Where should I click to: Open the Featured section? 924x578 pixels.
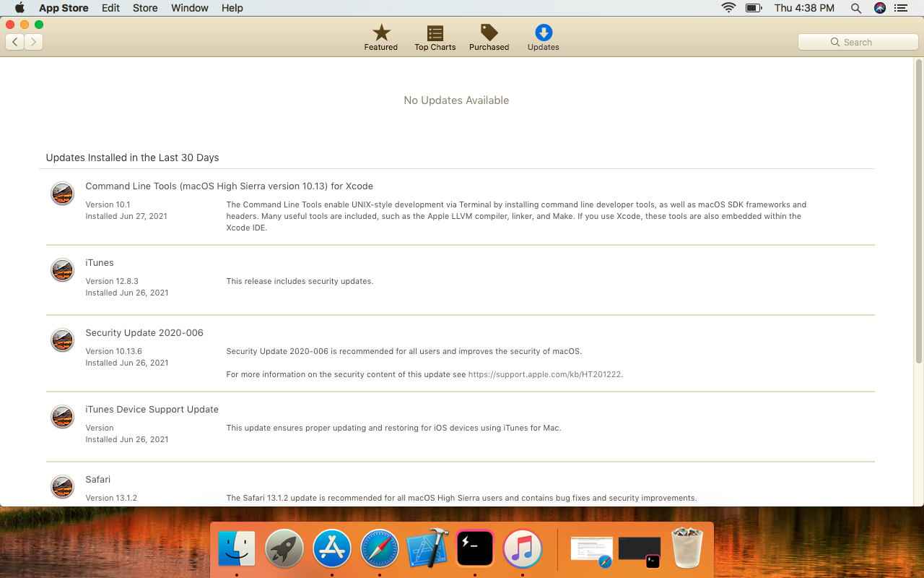[x=381, y=38]
